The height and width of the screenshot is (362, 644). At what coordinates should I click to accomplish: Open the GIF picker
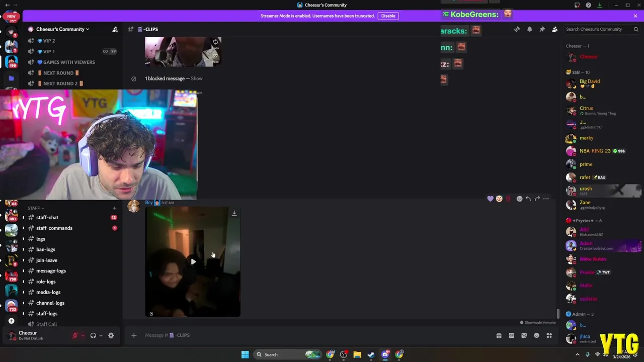511,335
